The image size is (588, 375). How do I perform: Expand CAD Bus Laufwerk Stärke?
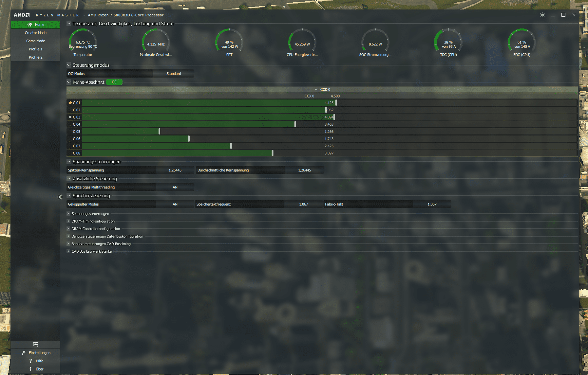(x=68, y=251)
